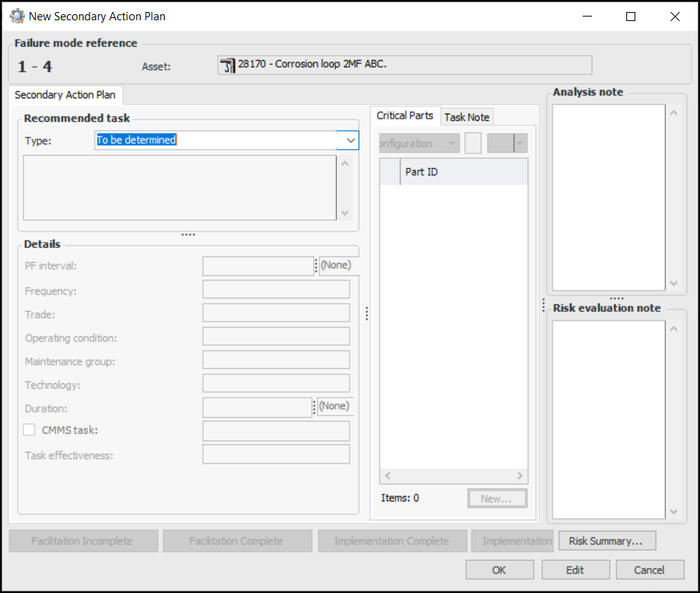
Task: Click the Edit button
Action: click(574, 570)
